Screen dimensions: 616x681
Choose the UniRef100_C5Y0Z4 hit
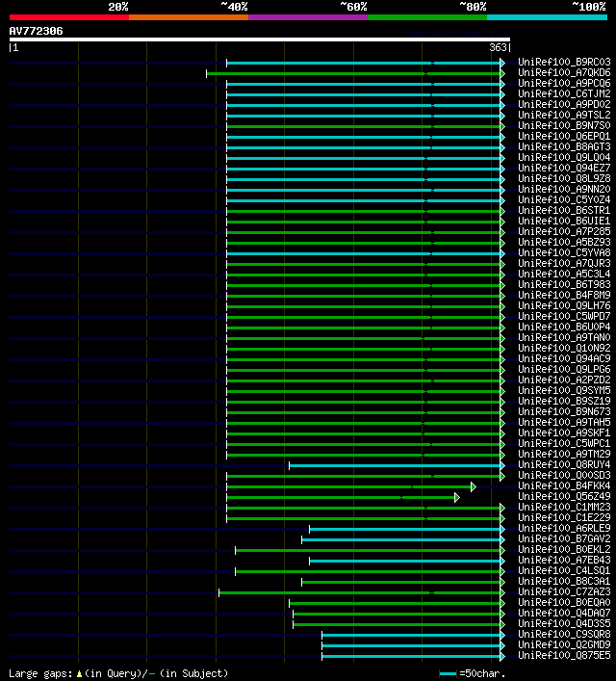coord(564,199)
